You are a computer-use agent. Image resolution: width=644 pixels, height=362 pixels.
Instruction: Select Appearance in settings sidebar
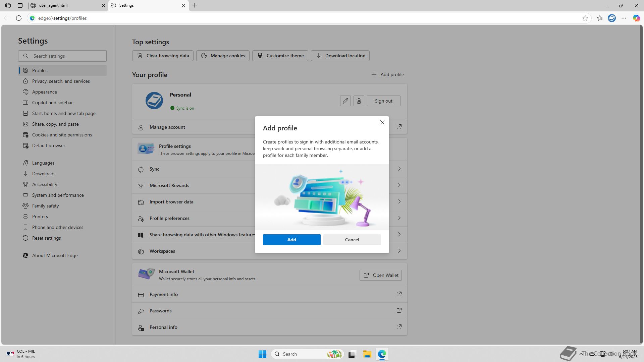click(x=44, y=92)
